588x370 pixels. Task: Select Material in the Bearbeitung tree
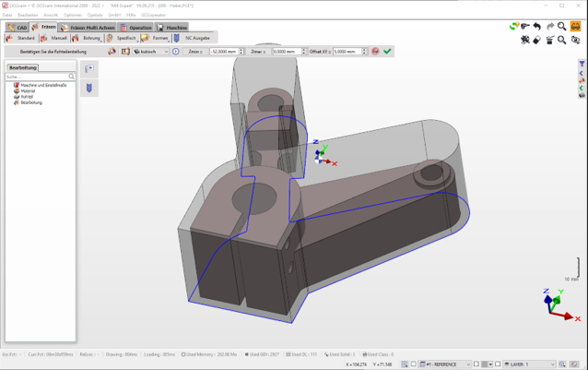(27, 90)
